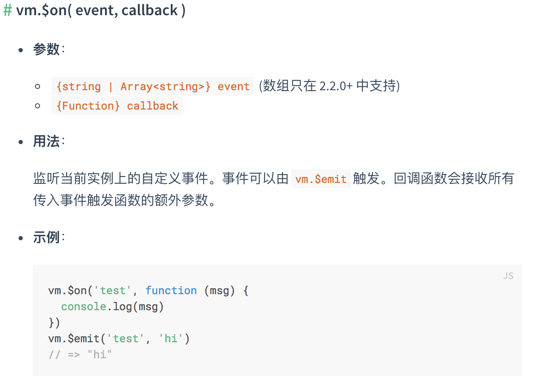This screenshot has width=549, height=392.
Task: Click the 用法 section label
Action: (47, 141)
